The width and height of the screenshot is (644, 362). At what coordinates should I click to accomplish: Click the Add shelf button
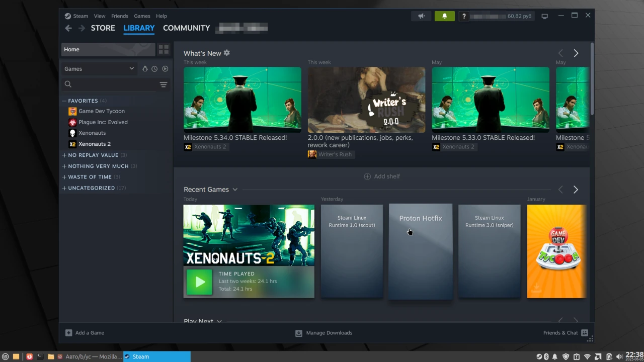click(382, 176)
